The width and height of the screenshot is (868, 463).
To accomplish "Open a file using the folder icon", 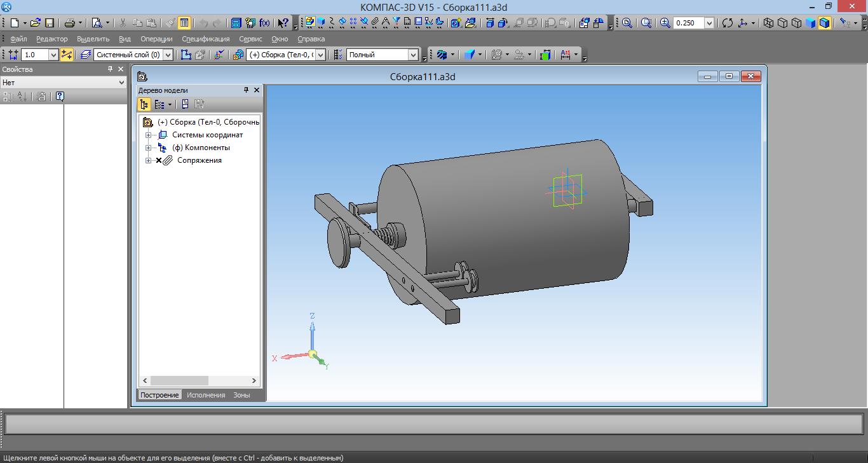I will [36, 23].
